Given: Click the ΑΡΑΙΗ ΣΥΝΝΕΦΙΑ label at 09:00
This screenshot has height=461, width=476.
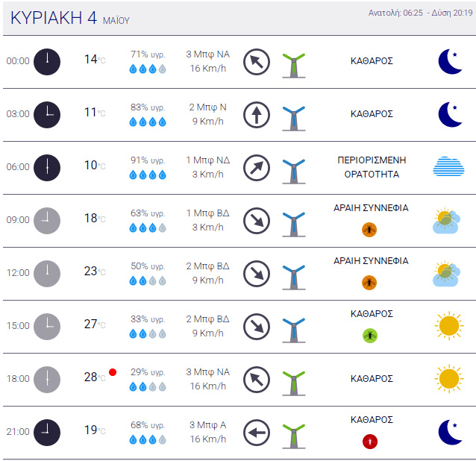Looking at the screenshot, I should pos(371,208).
